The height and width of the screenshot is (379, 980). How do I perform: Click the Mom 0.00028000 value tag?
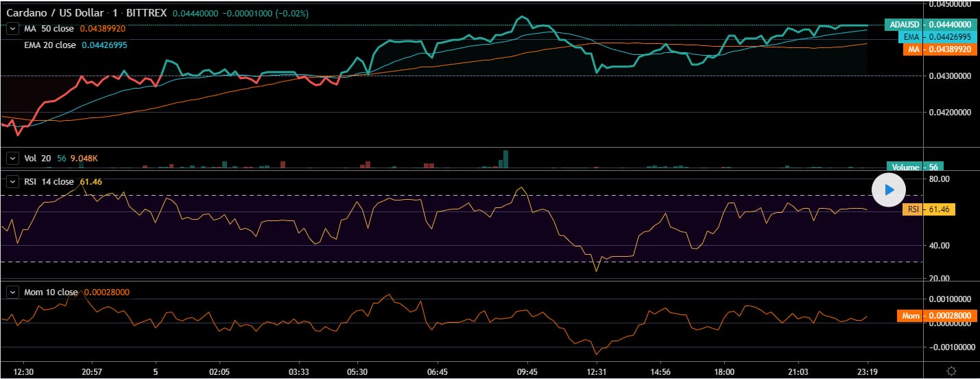(935, 315)
